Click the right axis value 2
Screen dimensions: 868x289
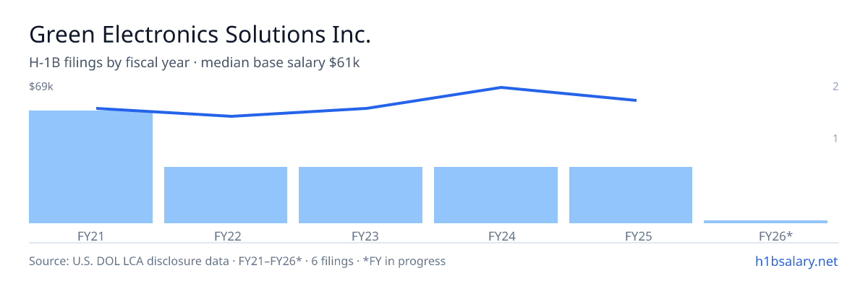click(835, 87)
